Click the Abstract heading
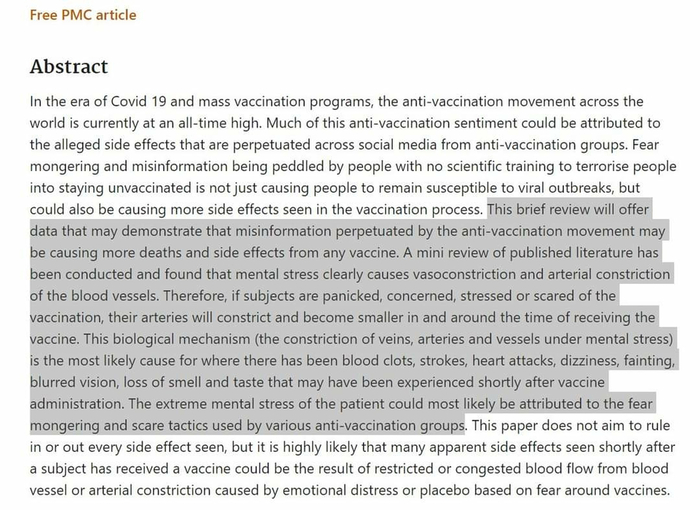Viewport: 700px width, 510px height. (x=69, y=67)
